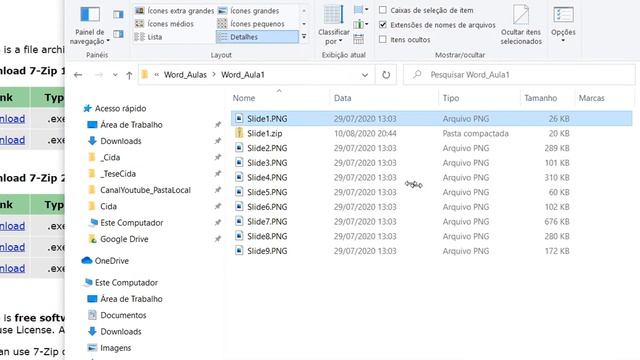Click the Pesquisar Word_Aula1 search field

(519, 75)
